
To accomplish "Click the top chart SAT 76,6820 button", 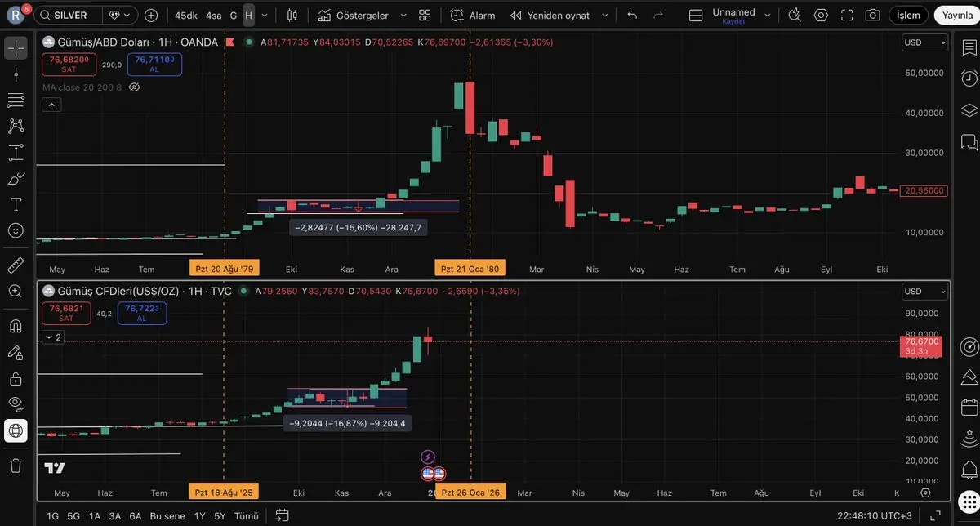I will point(69,65).
